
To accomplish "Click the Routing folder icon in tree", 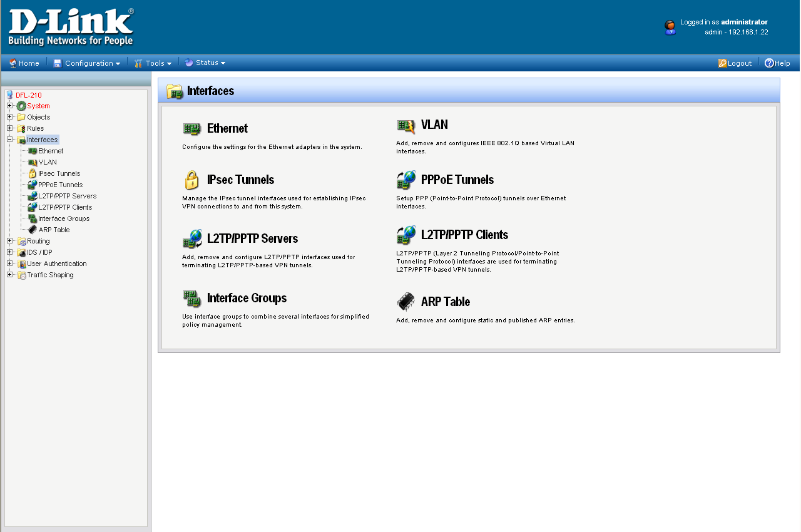I will pyautogui.click(x=21, y=241).
